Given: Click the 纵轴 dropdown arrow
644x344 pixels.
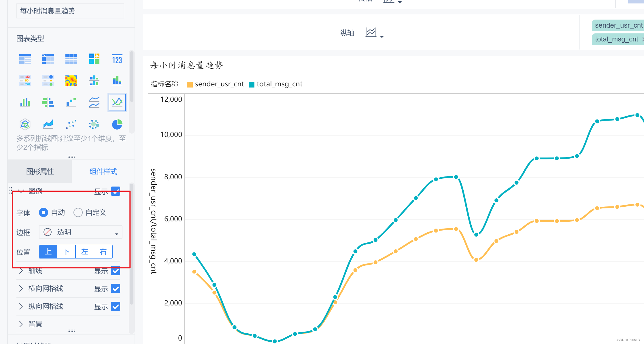Looking at the screenshot, I should pyautogui.click(x=382, y=37).
